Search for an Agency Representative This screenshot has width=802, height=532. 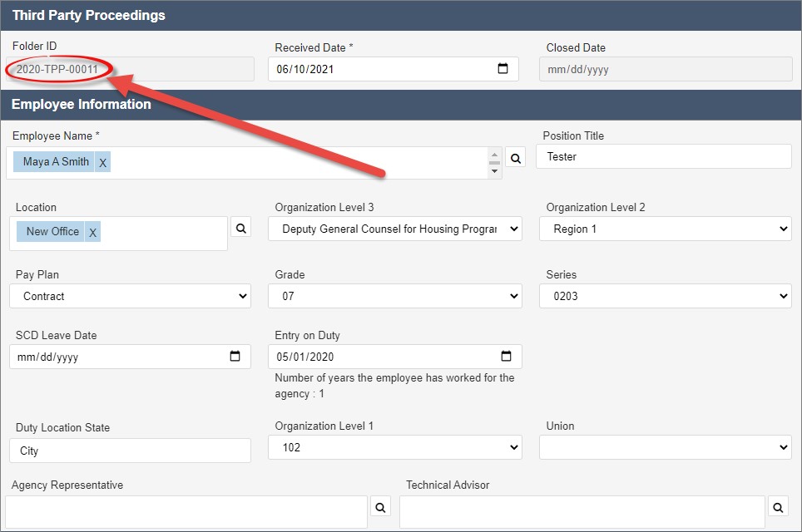click(380, 507)
